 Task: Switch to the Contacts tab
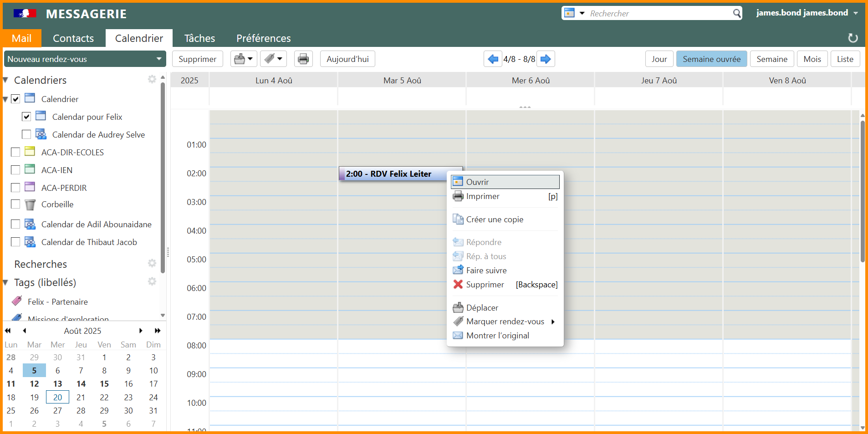[73, 38]
